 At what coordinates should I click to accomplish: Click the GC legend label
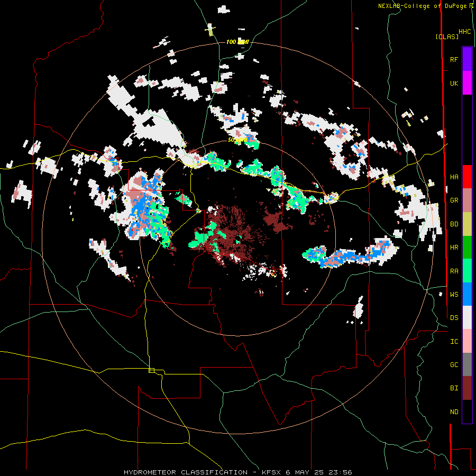pos(454,365)
